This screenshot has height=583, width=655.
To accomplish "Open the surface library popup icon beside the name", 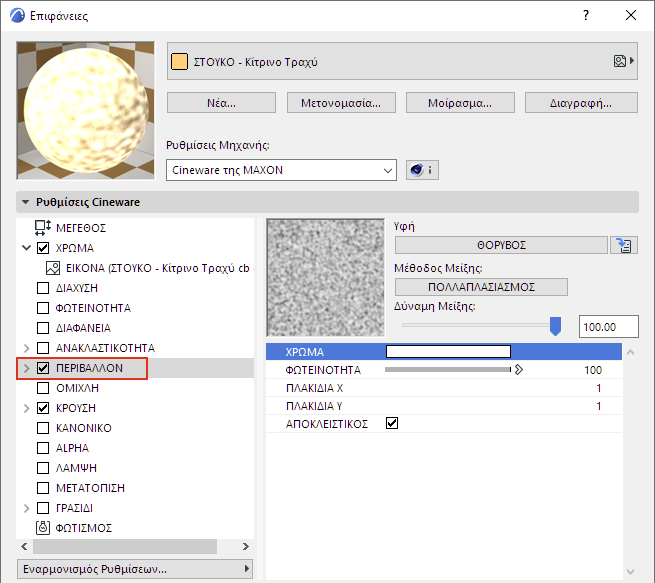I will [624, 61].
